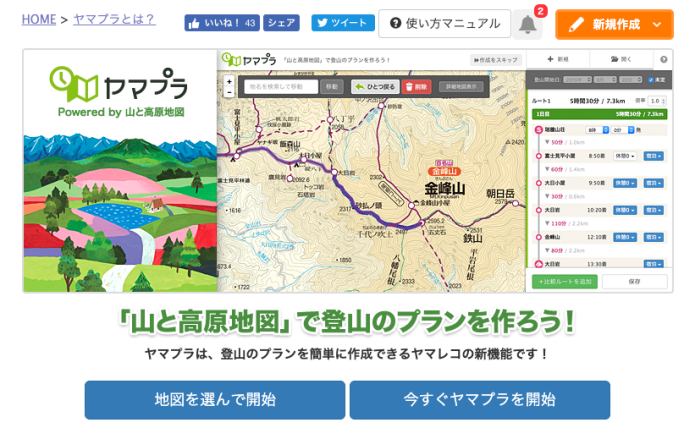The height and width of the screenshot is (439, 695).
Task: Click the Facebook シェア button
Action: 281,23
